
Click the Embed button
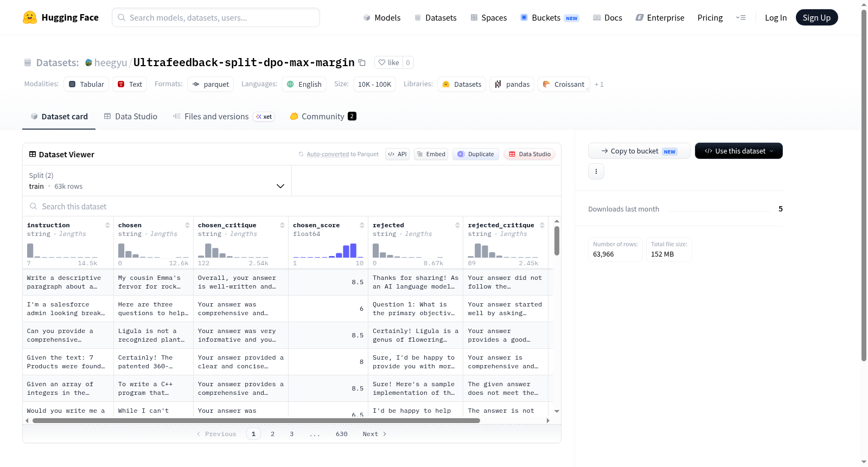[431, 154]
